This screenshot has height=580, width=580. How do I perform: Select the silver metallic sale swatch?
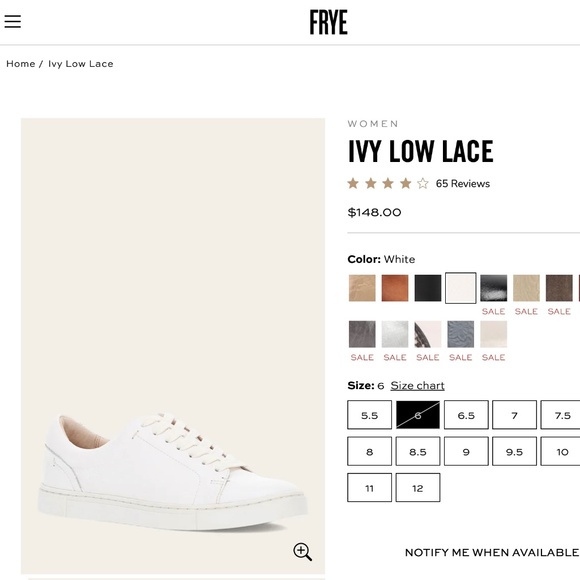click(x=395, y=334)
